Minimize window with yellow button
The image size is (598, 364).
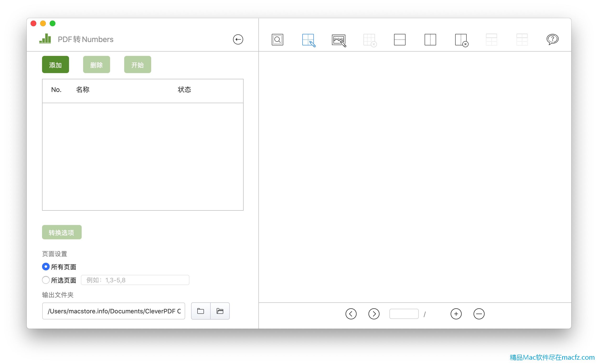pos(43,23)
